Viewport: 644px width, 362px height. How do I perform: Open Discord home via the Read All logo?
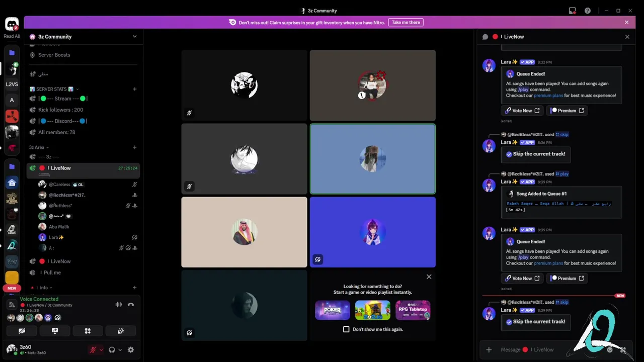12,24
